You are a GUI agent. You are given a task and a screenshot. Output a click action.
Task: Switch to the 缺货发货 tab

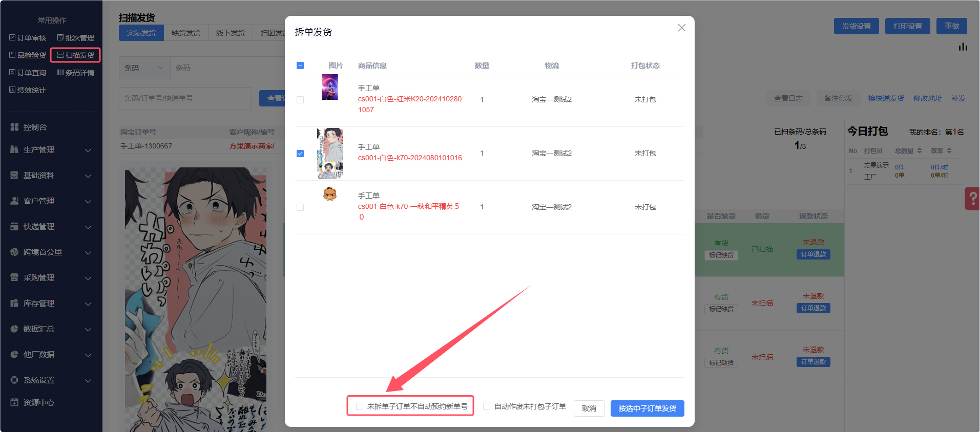click(186, 33)
